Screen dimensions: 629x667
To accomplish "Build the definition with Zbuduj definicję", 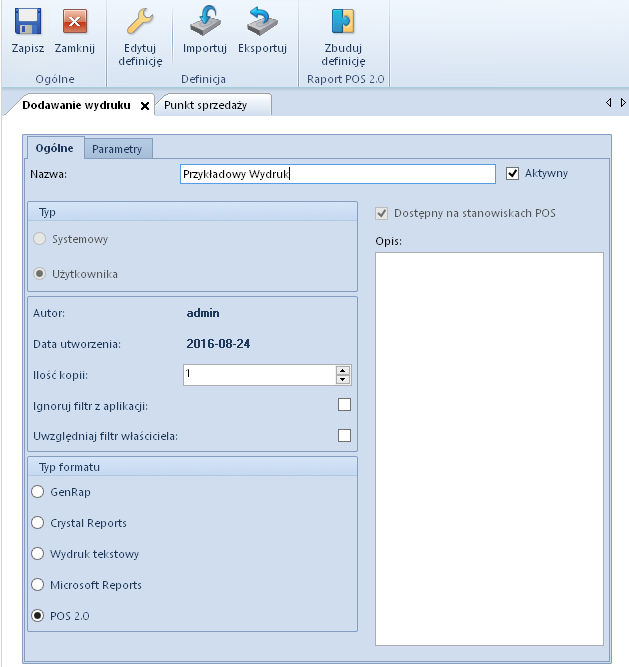I will [343, 37].
